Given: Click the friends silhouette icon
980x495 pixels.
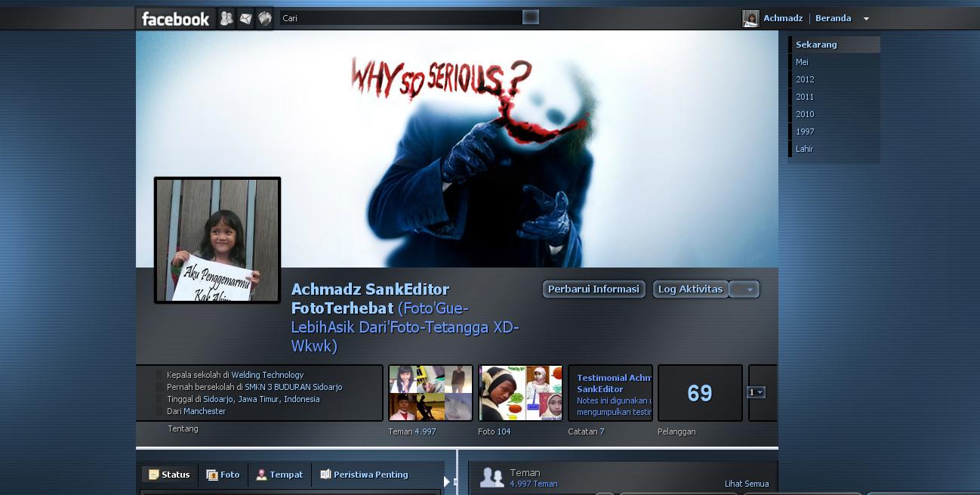Looking at the screenshot, I should point(492,478).
